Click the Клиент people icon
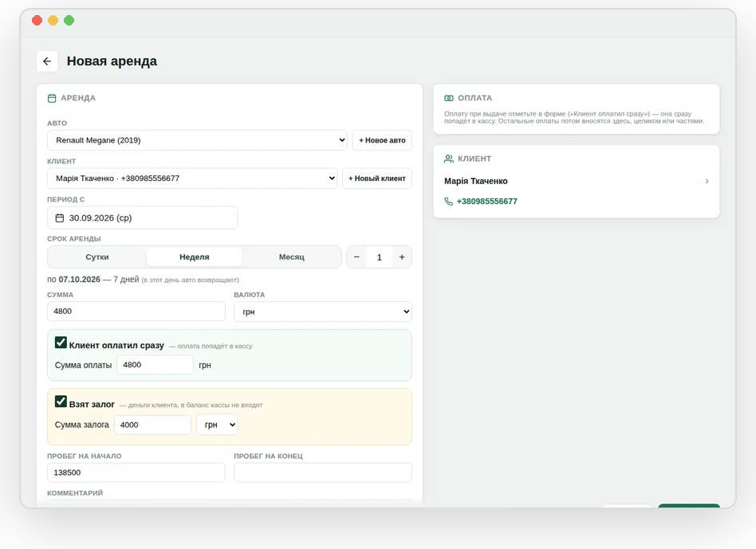 (x=449, y=159)
